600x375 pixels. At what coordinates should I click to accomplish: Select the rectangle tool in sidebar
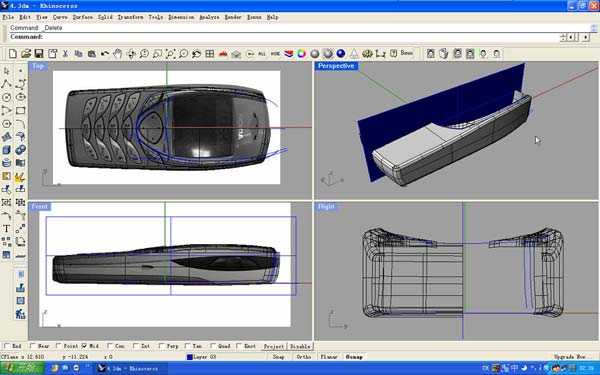coord(20,111)
